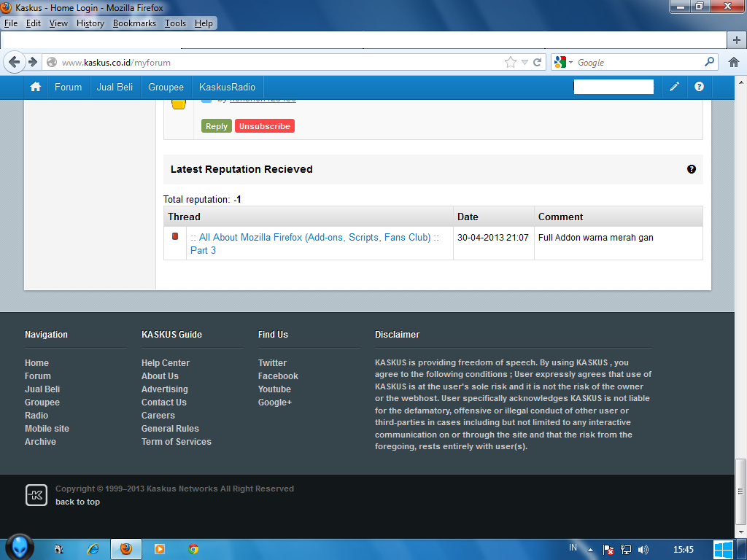Open the Action Center flag icon
Viewport: 747px width, 560px height.
[608, 550]
